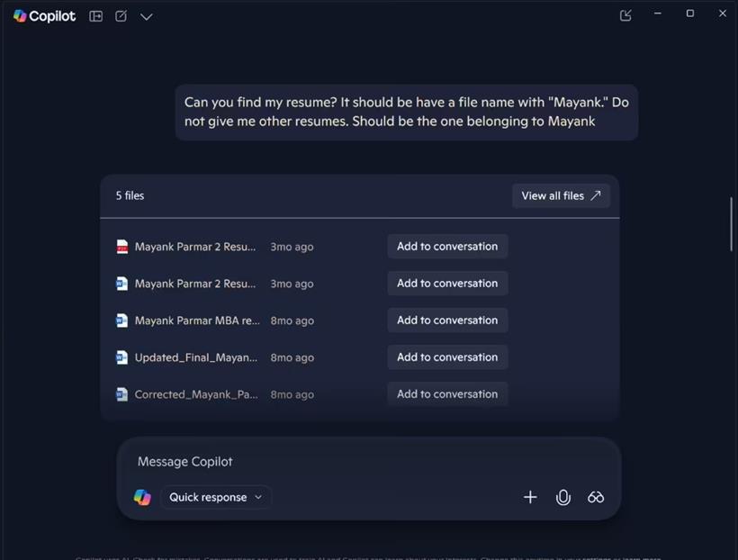738x560 pixels.
Task: Add Updated_Final_Mayank file to conversation
Action: pos(447,357)
